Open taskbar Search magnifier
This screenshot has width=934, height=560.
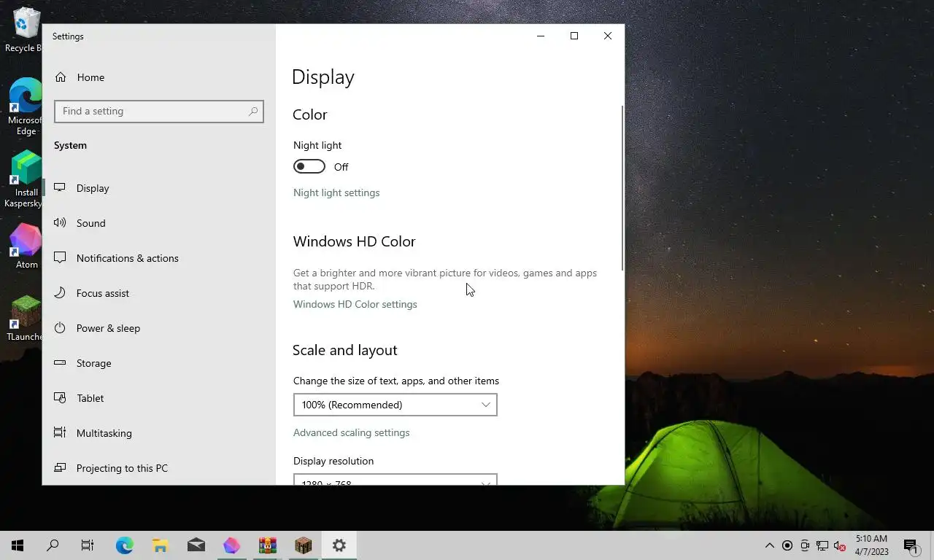click(x=53, y=545)
